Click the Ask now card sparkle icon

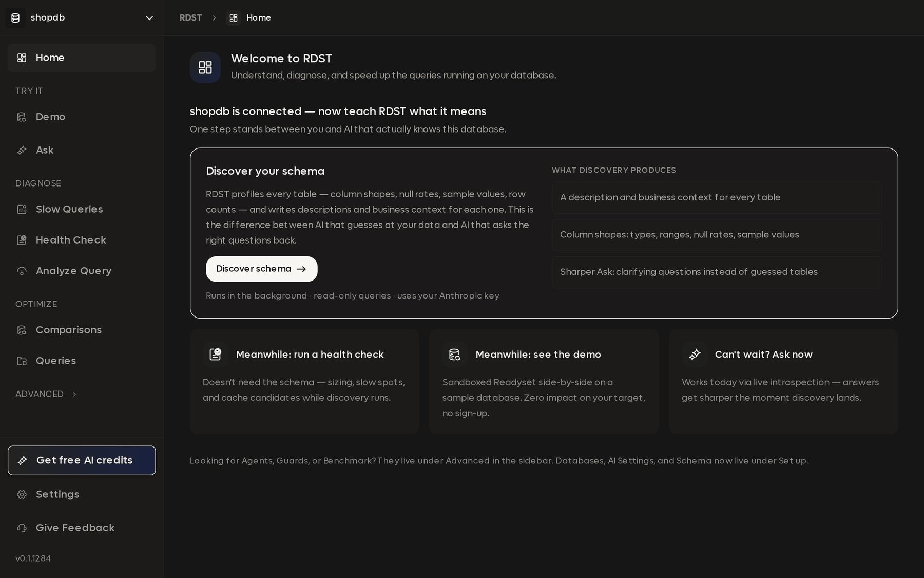[x=695, y=355]
